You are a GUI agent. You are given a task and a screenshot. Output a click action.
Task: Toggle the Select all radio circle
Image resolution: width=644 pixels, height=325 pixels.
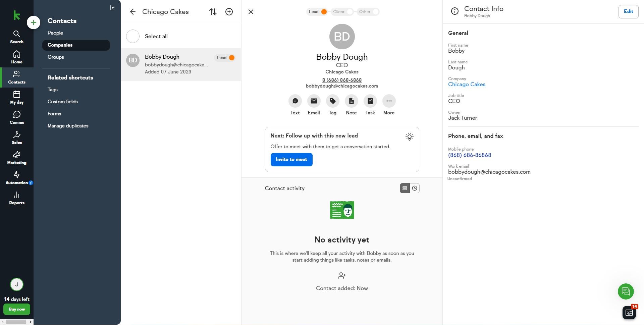point(133,36)
